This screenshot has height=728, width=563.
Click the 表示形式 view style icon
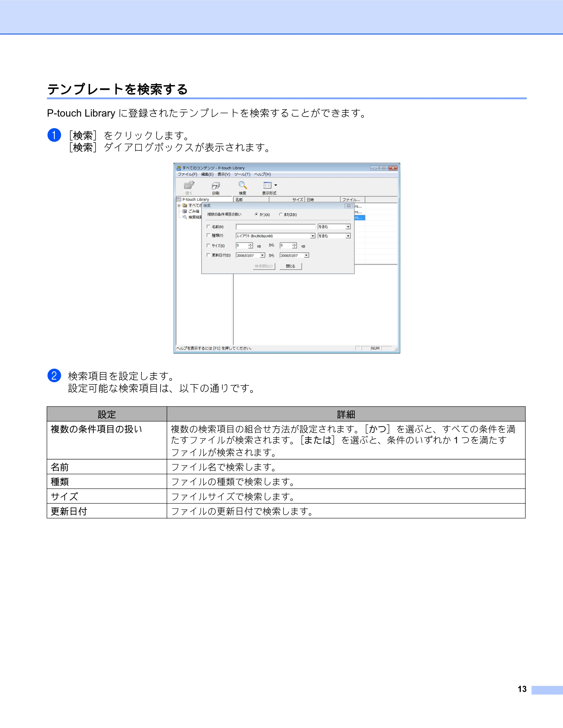[267, 185]
